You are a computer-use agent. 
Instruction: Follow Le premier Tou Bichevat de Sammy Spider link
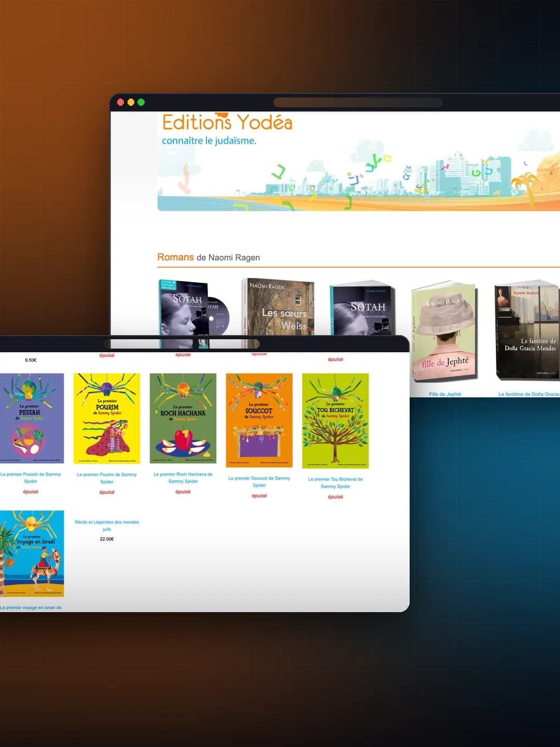335,483
